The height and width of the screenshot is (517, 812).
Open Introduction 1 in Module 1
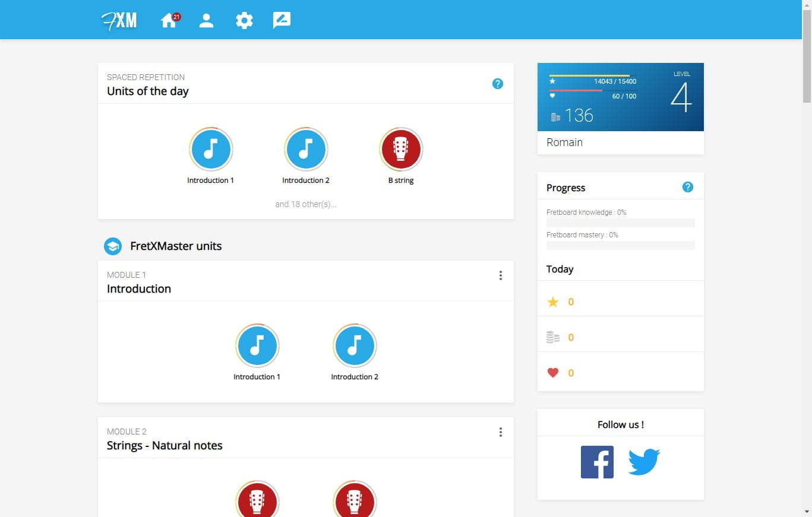(x=257, y=345)
